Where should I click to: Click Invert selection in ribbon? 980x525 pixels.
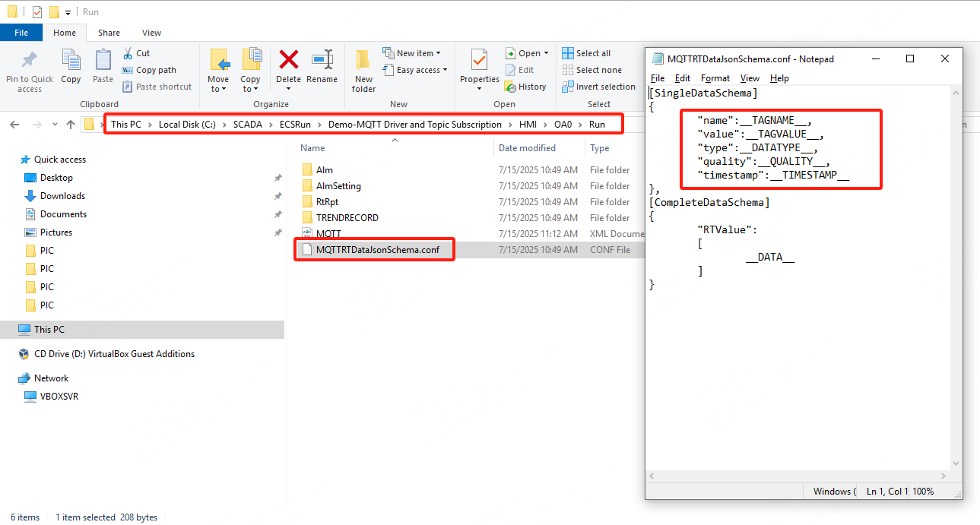(598, 87)
